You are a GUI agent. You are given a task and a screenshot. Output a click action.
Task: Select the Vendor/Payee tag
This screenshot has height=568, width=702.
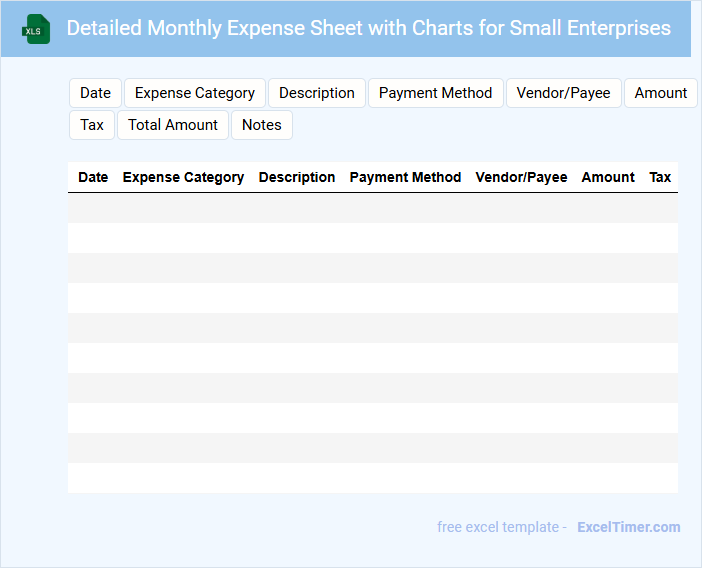[563, 93]
